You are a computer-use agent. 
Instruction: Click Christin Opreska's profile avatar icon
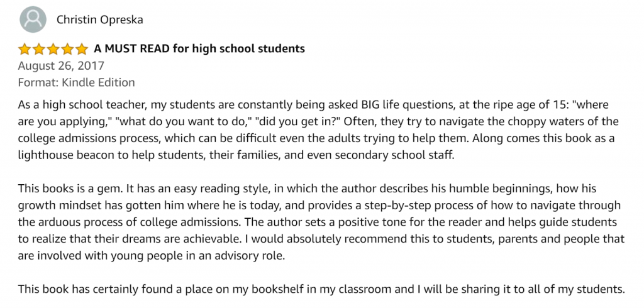[32, 19]
